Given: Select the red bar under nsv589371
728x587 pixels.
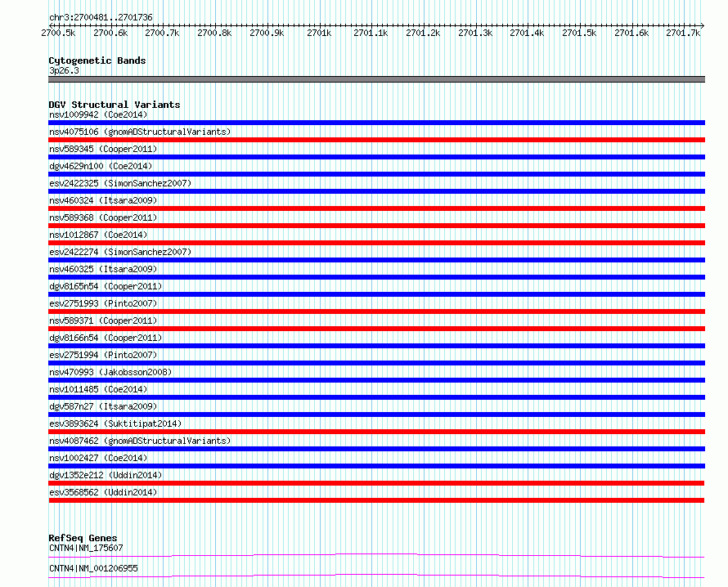Looking at the screenshot, I should (376, 329).
